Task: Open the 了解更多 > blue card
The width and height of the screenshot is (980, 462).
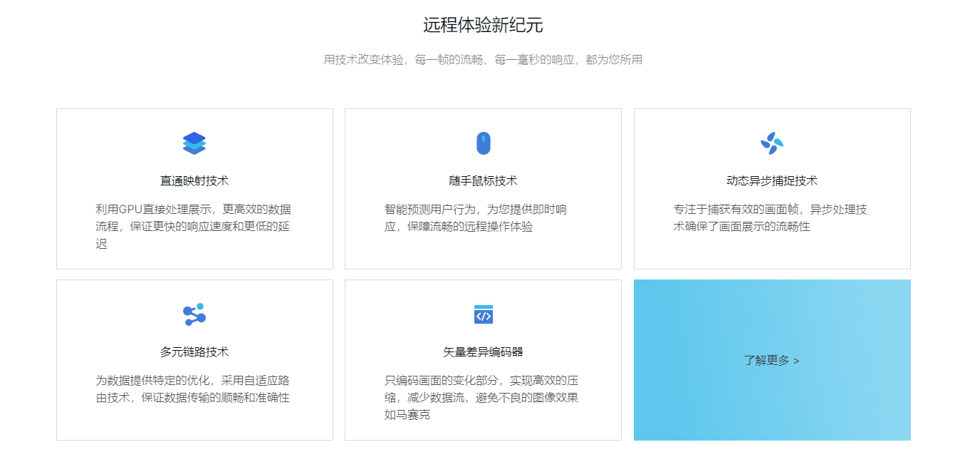Action: coord(772,360)
